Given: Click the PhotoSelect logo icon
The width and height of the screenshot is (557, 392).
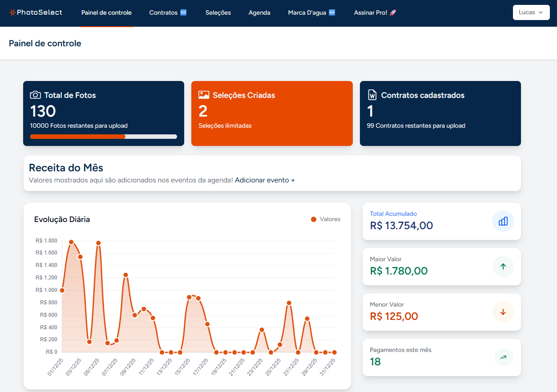Looking at the screenshot, I should pos(12,12).
